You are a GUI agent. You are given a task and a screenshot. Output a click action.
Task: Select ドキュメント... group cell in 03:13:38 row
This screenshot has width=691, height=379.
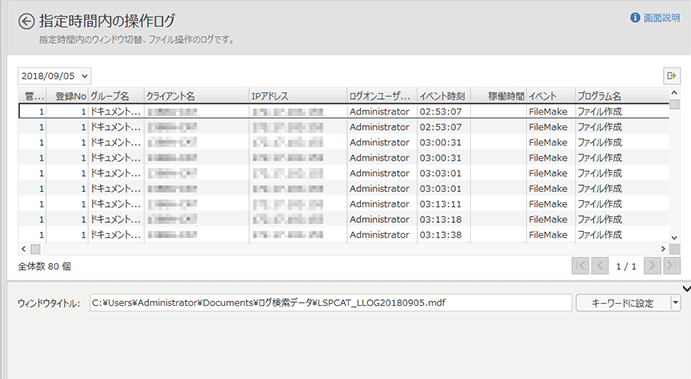pos(116,235)
